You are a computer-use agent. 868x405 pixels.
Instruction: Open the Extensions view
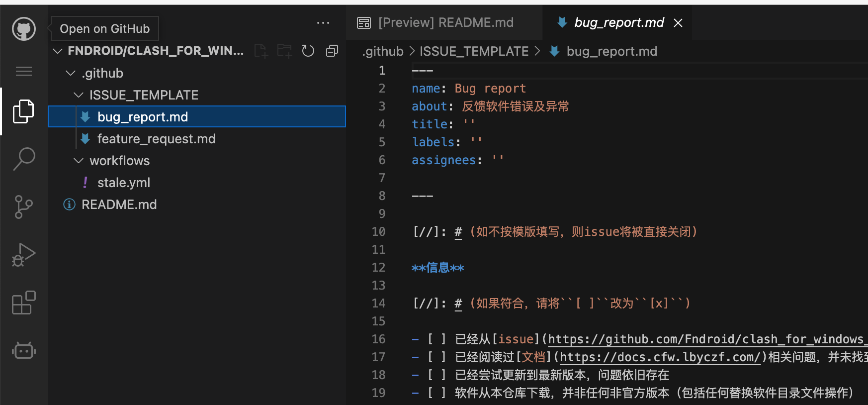24,303
